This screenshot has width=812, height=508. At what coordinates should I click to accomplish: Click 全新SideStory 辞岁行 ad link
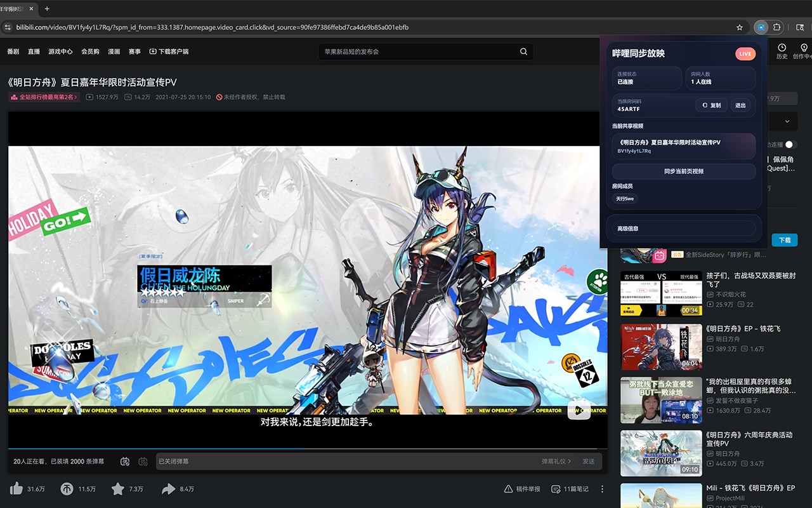(x=726, y=255)
